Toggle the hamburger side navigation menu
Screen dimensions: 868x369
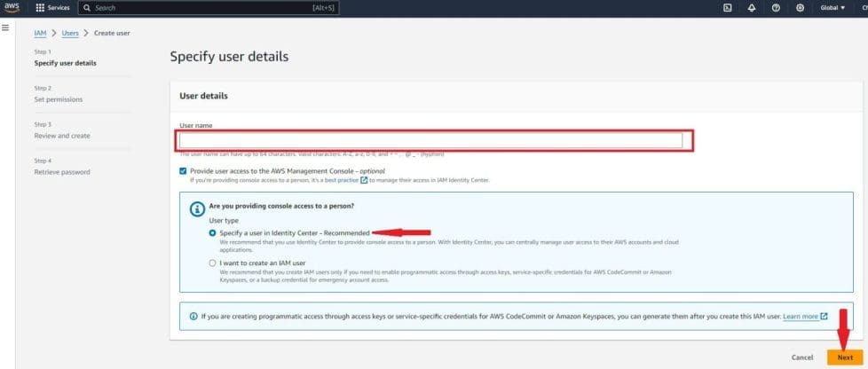tap(6, 28)
